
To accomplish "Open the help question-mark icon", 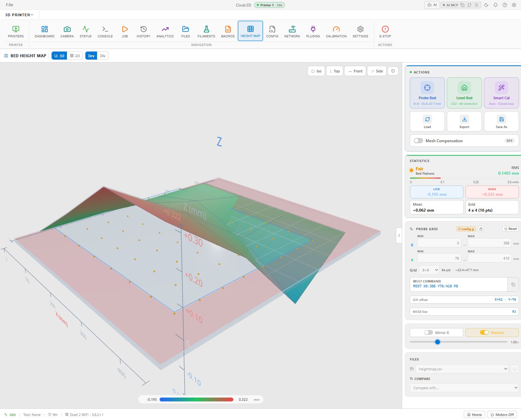I will click(x=505, y=5).
